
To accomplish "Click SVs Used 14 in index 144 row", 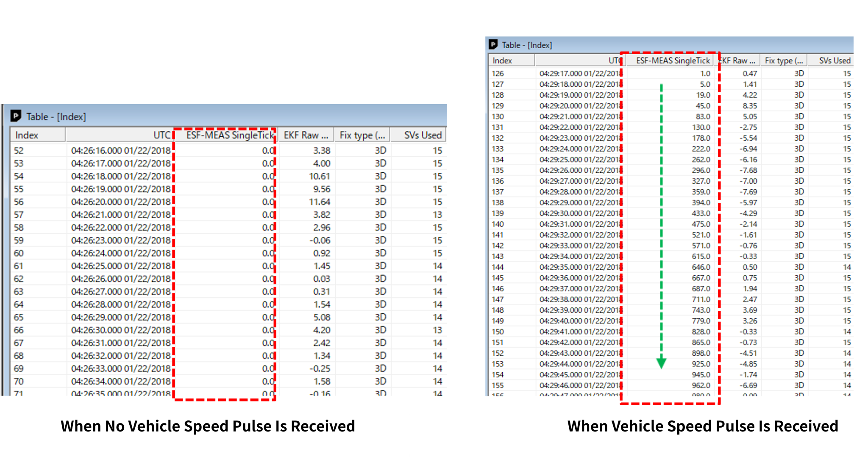I will click(x=847, y=267).
